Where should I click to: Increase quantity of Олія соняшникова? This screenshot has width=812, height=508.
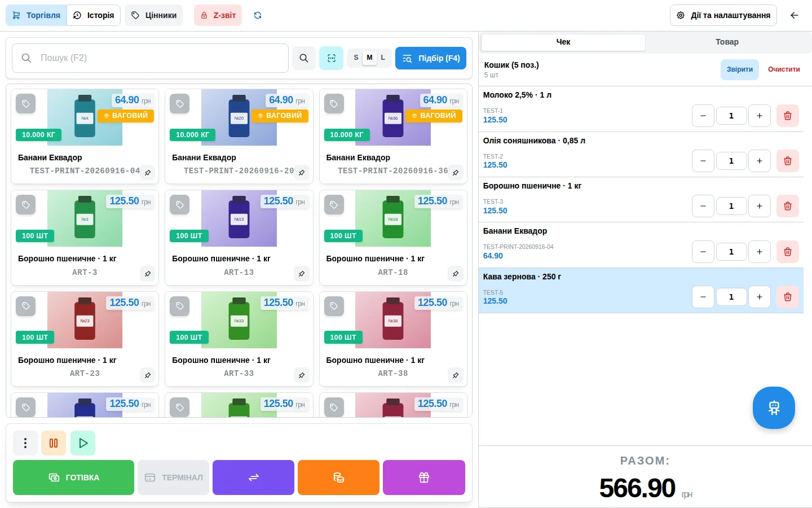pos(760,161)
